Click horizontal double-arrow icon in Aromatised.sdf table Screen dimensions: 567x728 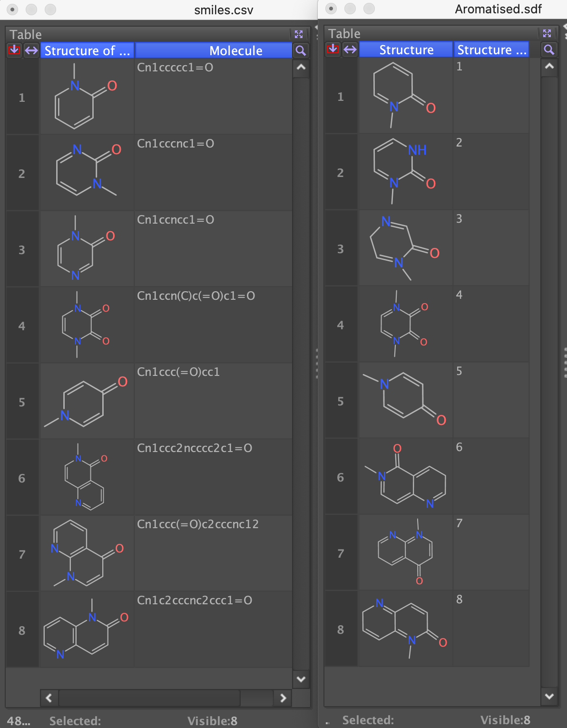[350, 49]
